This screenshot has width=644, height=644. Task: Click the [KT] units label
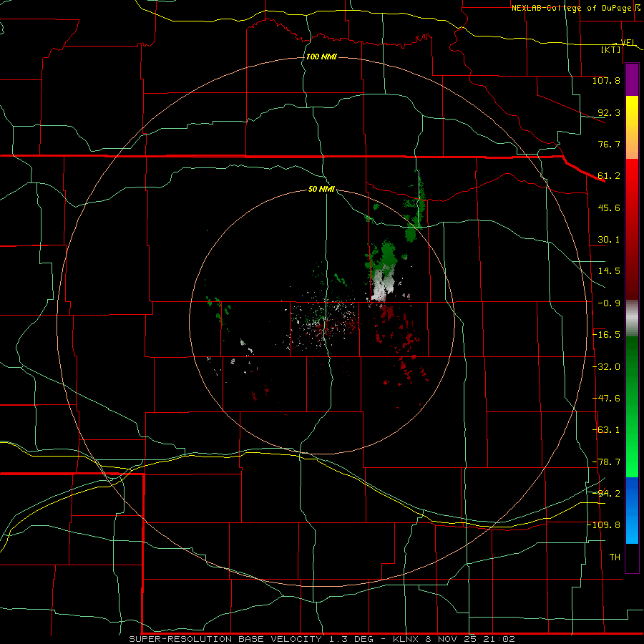coord(611,49)
